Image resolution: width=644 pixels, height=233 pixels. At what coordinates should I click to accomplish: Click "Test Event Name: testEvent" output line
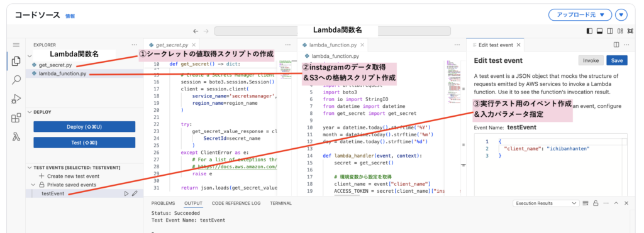[x=188, y=220]
